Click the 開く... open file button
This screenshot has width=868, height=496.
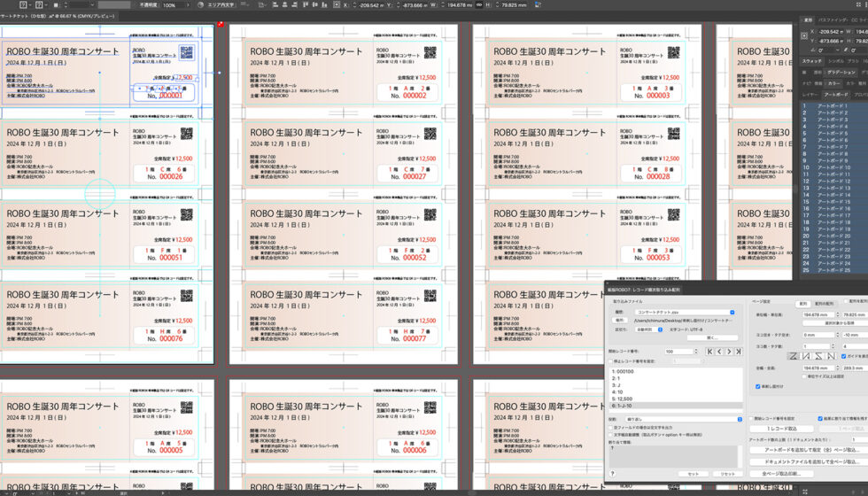712,337
